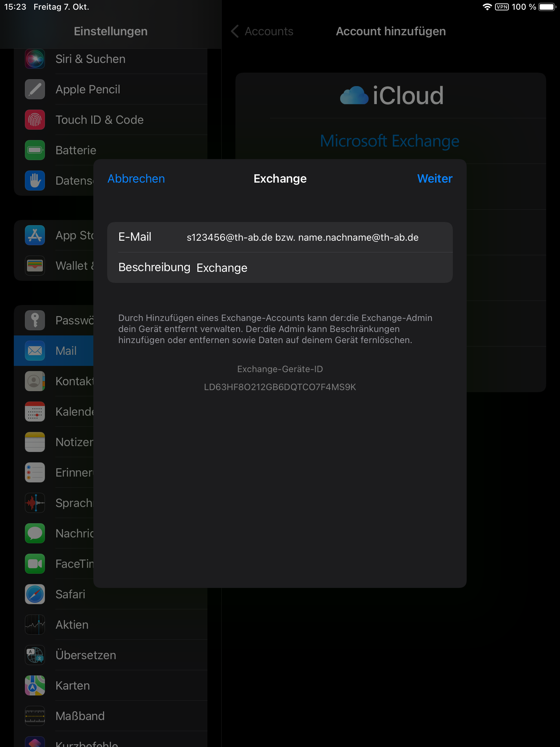Image resolution: width=560 pixels, height=747 pixels.
Task: Edit the Beschreibung field
Action: [x=280, y=268]
